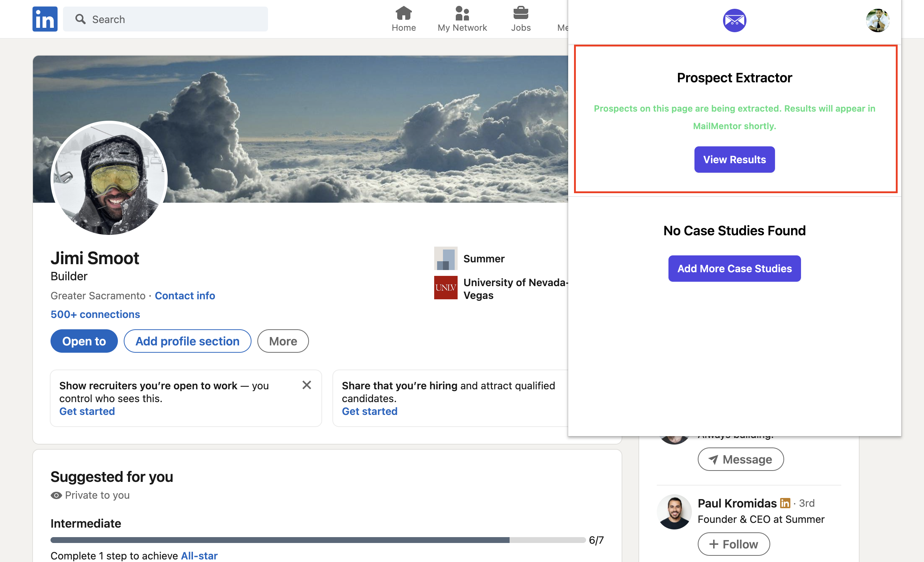
Task: Click View Results in Prospect Extractor
Action: pyautogui.click(x=734, y=160)
